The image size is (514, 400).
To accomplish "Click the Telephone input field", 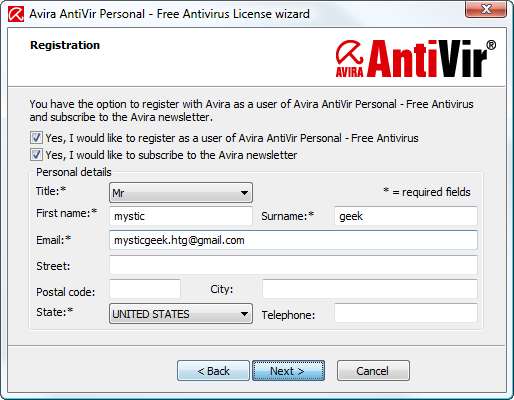I will (406, 313).
